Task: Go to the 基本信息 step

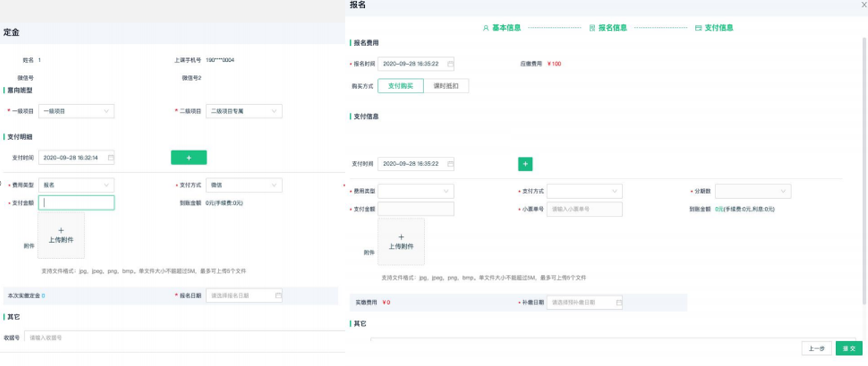Action: [502, 28]
